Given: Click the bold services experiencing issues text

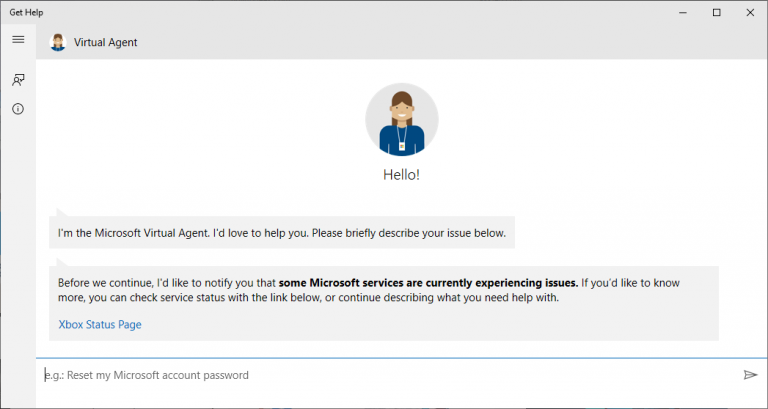Looking at the screenshot, I should coord(443,282).
